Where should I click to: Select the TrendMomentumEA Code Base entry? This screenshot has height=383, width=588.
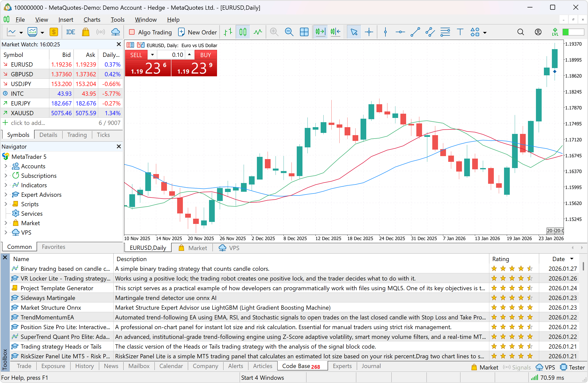tap(294, 317)
